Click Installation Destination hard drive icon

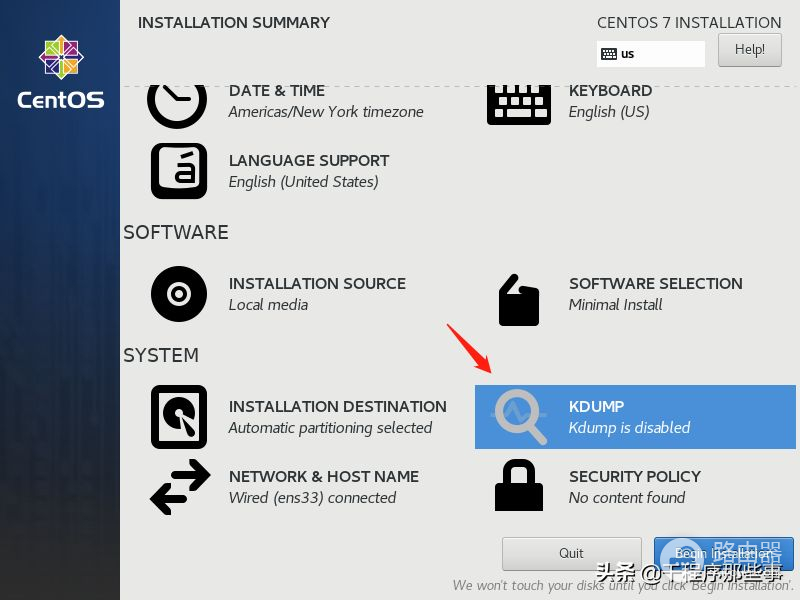pyautogui.click(x=179, y=417)
